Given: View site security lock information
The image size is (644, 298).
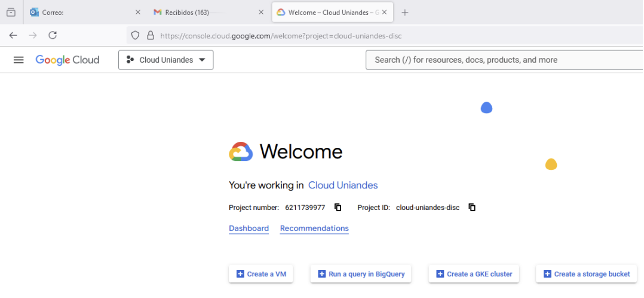Looking at the screenshot, I should (x=151, y=35).
